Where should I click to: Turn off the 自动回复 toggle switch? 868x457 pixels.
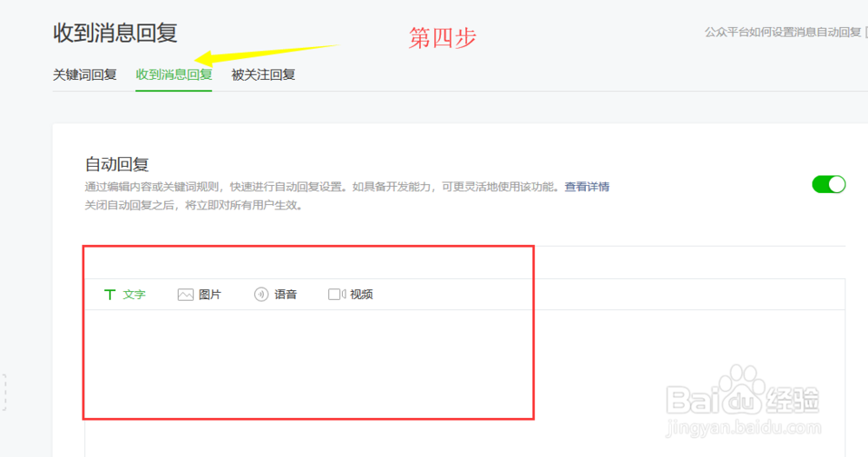829,184
